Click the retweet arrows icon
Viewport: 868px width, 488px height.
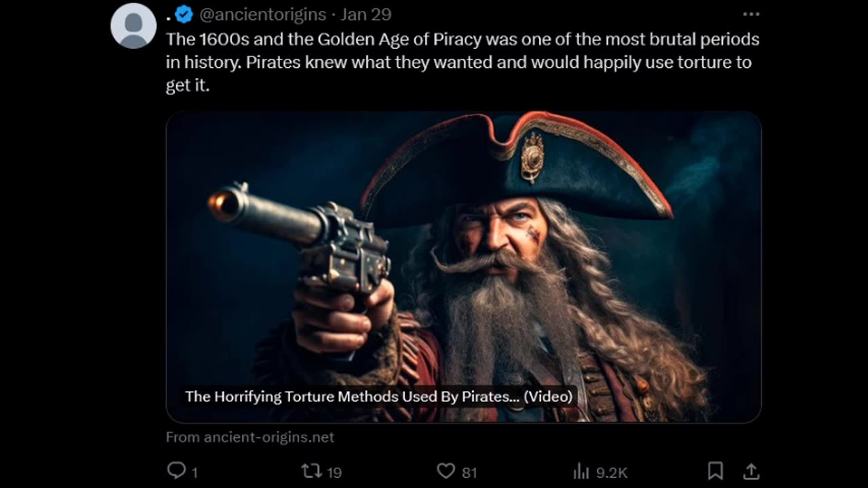[x=309, y=471]
